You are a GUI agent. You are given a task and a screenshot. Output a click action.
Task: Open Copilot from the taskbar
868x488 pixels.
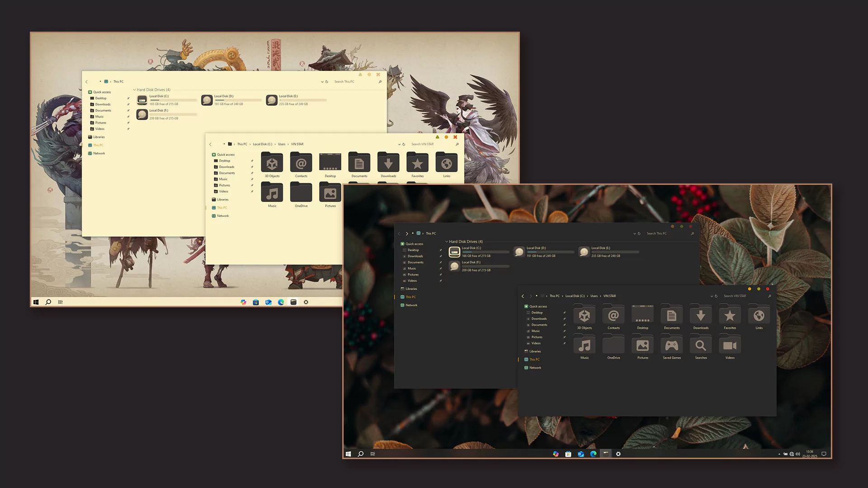(x=556, y=454)
